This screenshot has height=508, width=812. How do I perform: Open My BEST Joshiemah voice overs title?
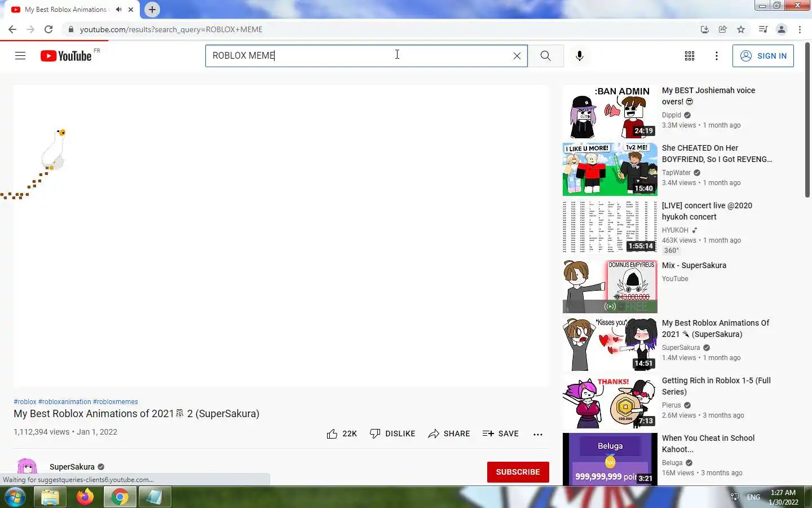pyautogui.click(x=708, y=96)
